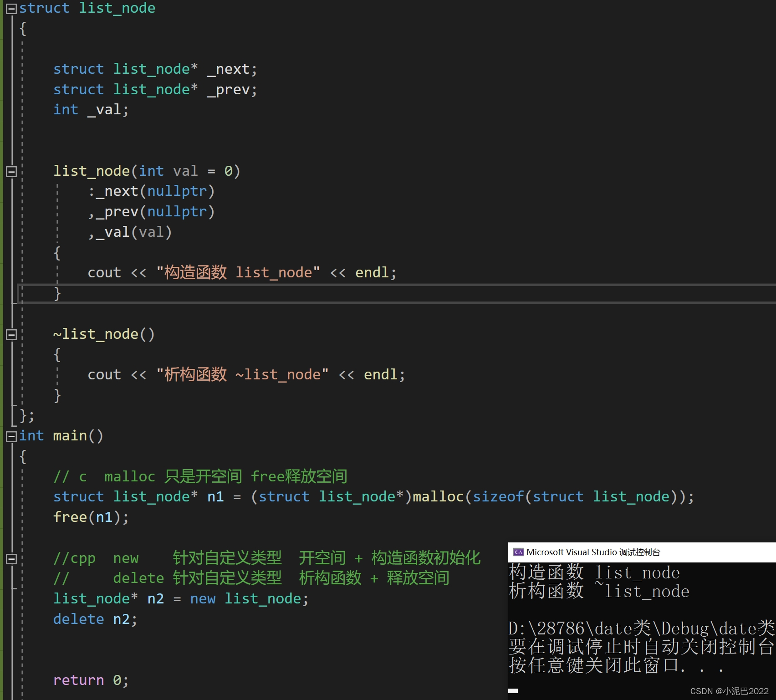Click the D:\28786 path line in console
776x700 pixels.
pos(642,628)
